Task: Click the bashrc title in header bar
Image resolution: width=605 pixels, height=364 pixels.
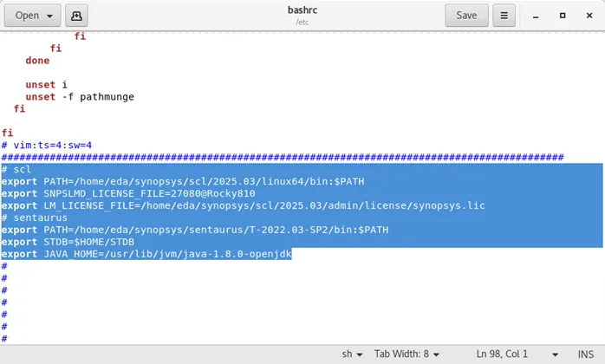Action: pos(302,10)
